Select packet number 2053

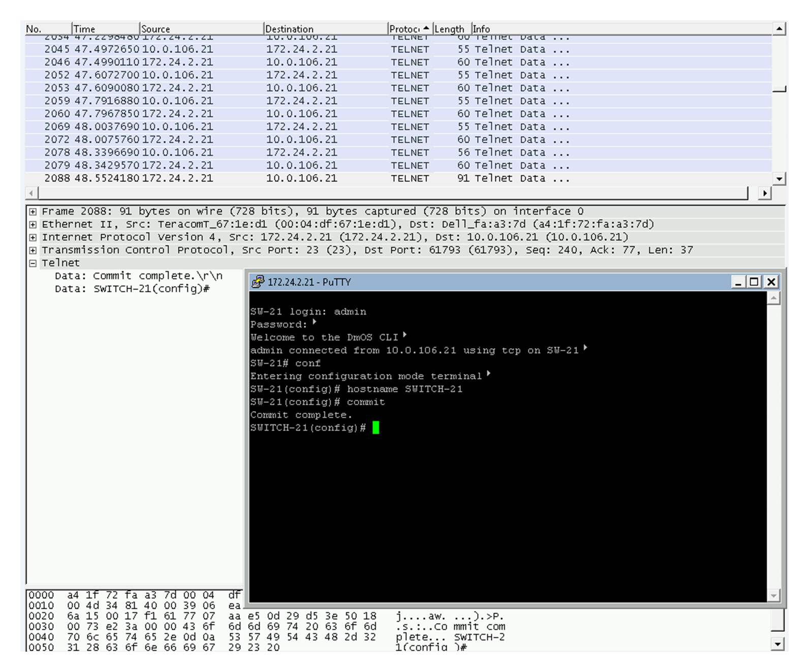[x=398, y=88]
